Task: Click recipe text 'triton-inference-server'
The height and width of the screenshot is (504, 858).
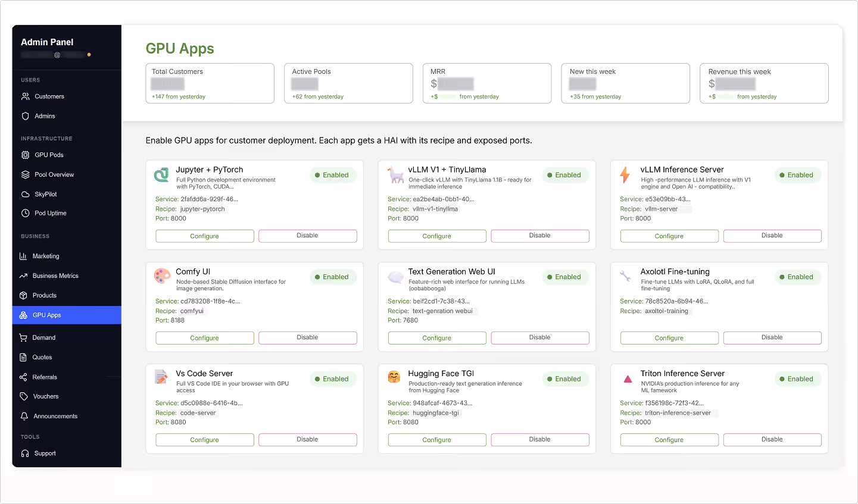Action: pyautogui.click(x=678, y=413)
